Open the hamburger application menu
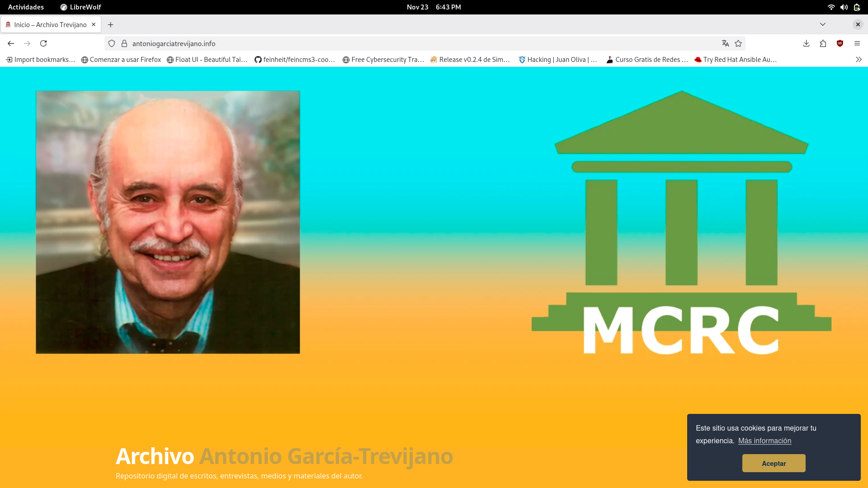This screenshot has height=488, width=868. (x=857, y=43)
